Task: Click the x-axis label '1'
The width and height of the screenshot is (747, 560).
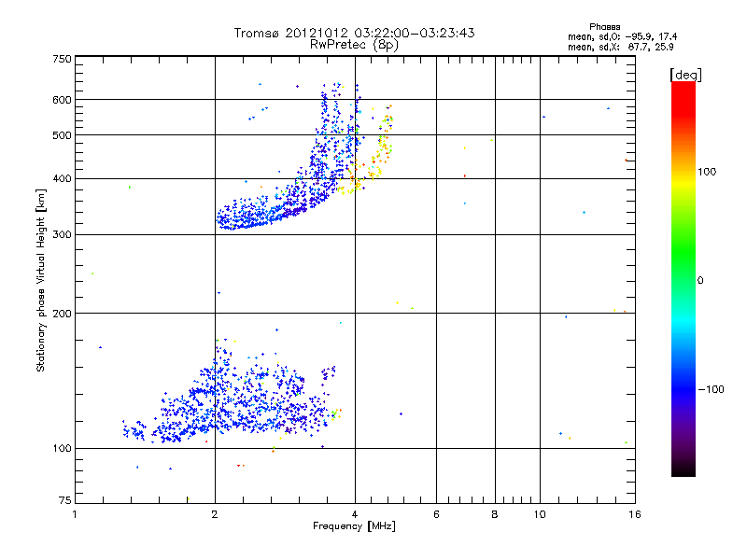Action: [75, 514]
